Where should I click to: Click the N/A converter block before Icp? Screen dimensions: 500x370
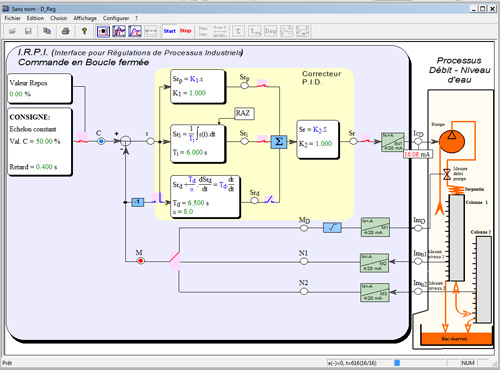click(393, 142)
